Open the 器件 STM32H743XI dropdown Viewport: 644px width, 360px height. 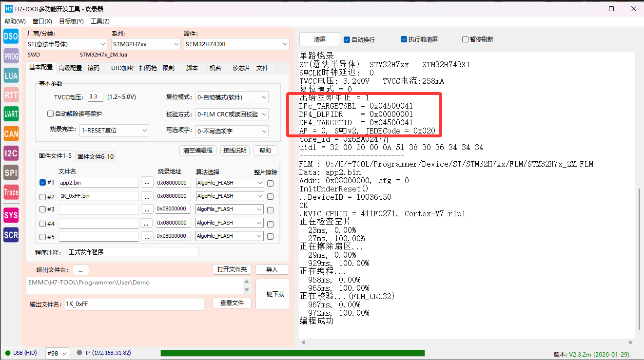pos(236,44)
